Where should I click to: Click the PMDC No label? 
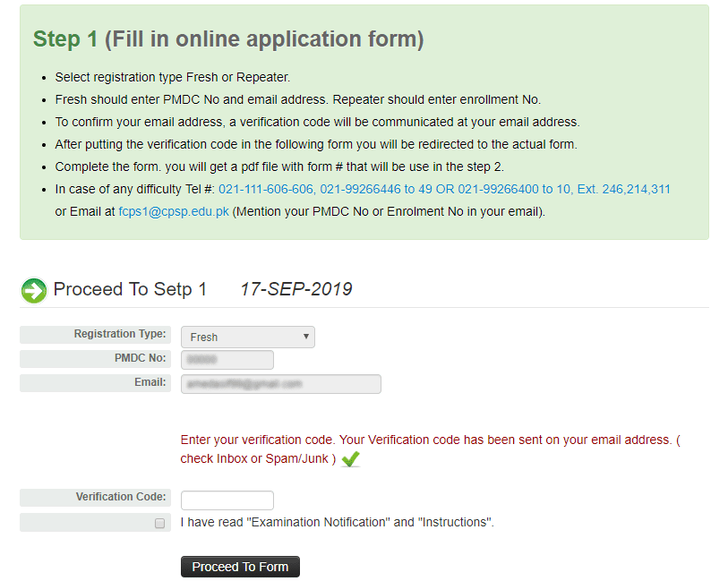pyautogui.click(x=95, y=359)
